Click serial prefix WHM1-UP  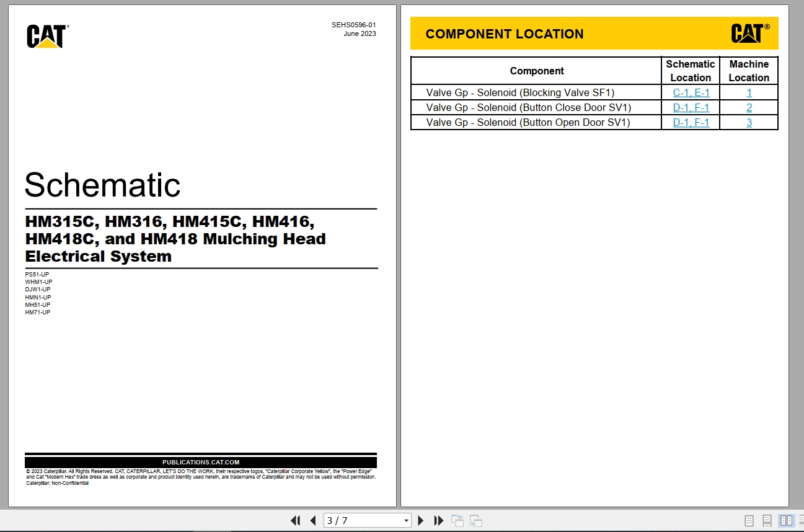38,282
